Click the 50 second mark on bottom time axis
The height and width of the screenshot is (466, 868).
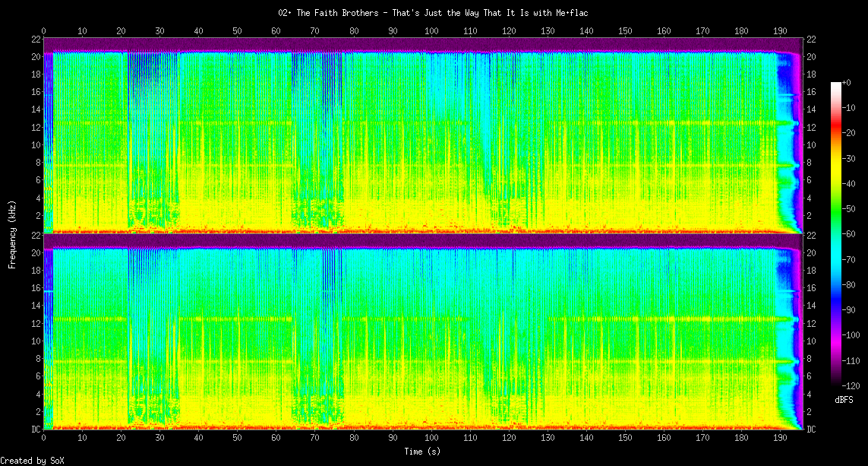[x=238, y=439]
